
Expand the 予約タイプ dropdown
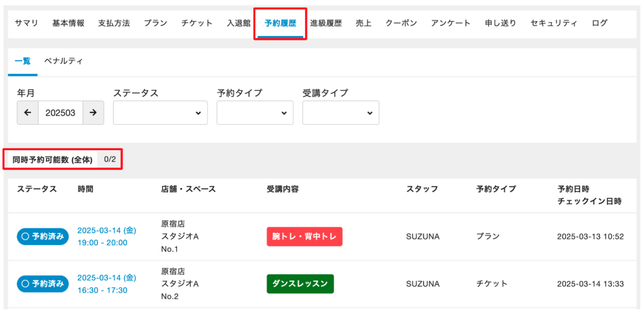pyautogui.click(x=255, y=113)
